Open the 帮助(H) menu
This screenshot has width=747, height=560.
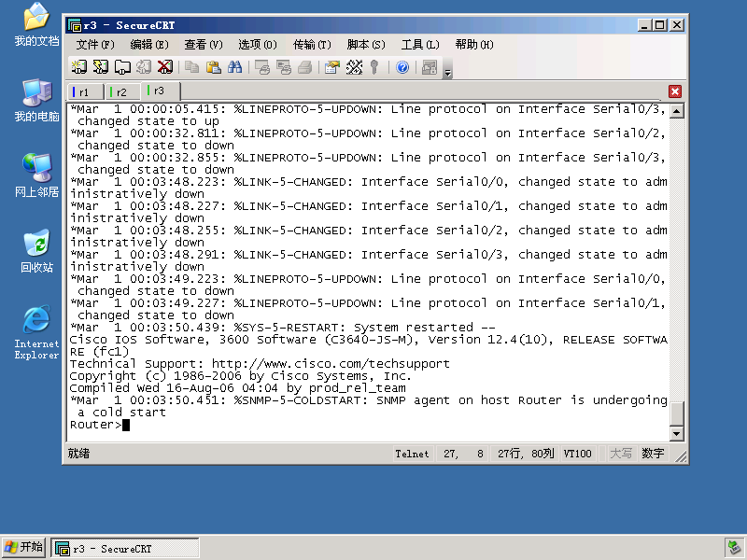coord(474,45)
